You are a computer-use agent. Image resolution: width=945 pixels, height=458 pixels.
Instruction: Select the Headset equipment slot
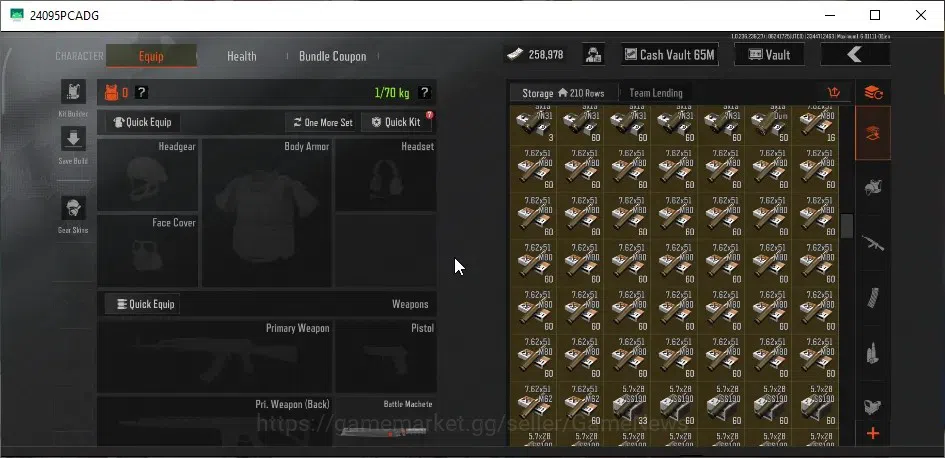point(386,175)
